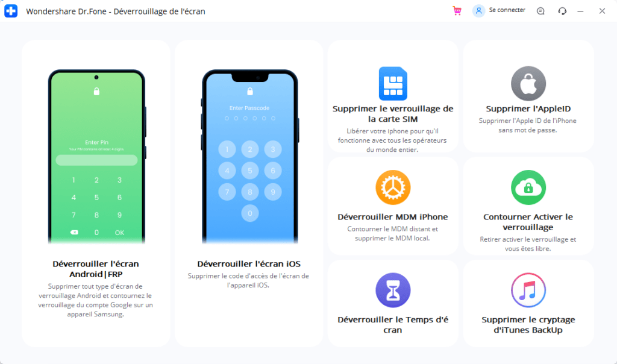Open Déverrouiller l'écran iOS title

[249, 264]
